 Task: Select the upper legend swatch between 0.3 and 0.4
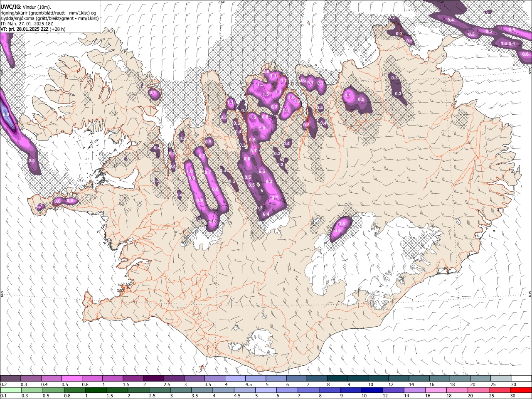coord(31,379)
